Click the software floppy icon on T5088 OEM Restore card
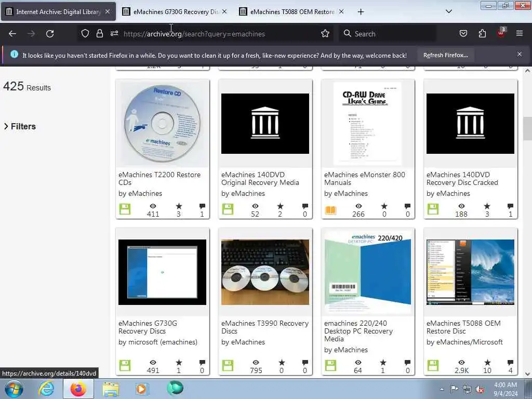532x399 pixels. click(433, 366)
